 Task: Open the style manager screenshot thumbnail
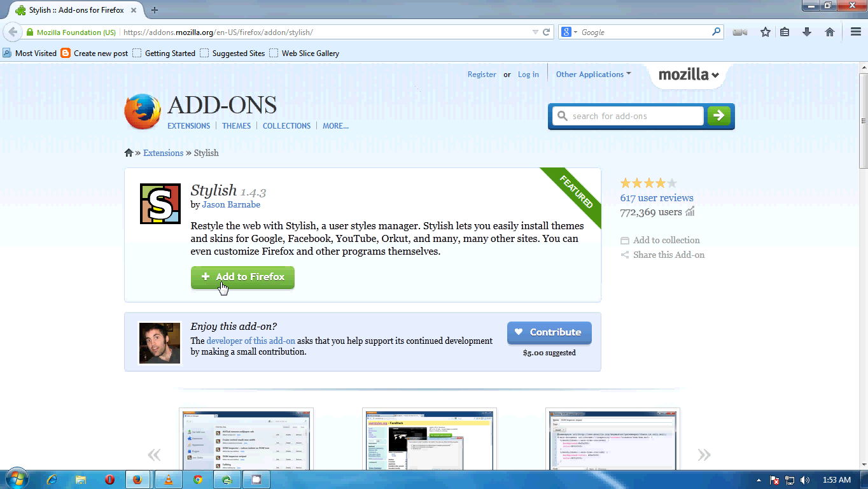pos(246,439)
